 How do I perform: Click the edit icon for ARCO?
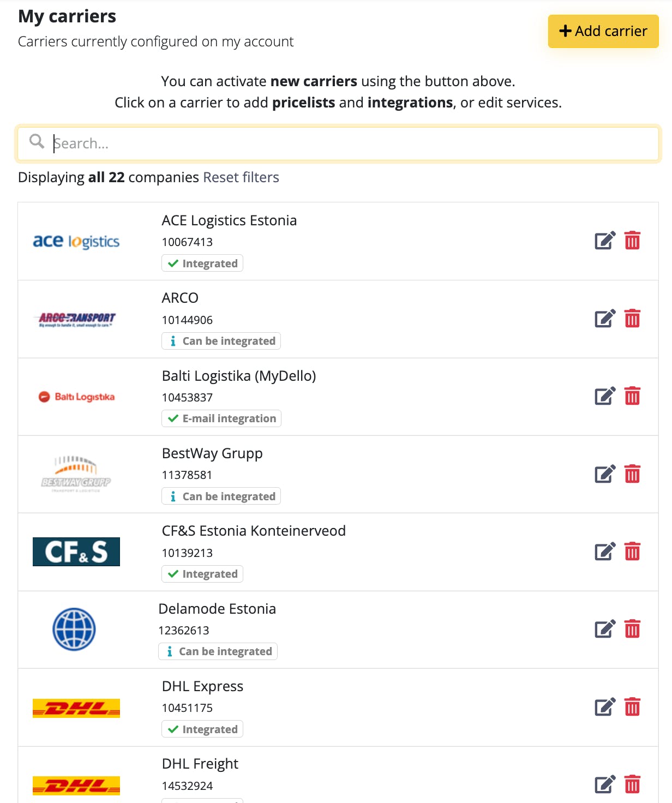click(605, 319)
